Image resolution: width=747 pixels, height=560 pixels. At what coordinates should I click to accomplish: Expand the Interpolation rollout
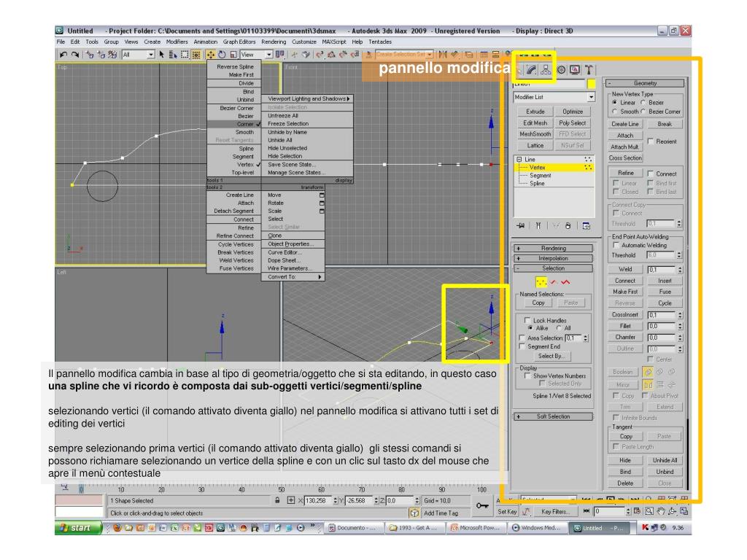(553, 258)
